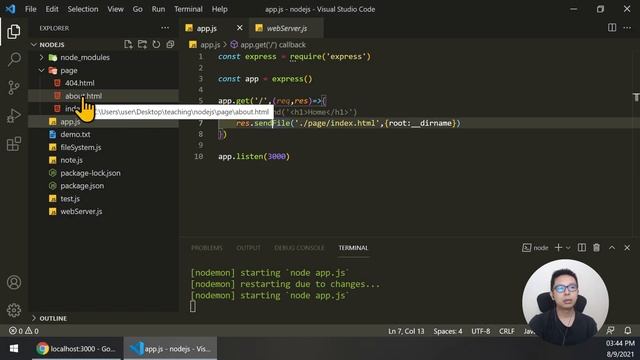Open package.json file

point(82,186)
